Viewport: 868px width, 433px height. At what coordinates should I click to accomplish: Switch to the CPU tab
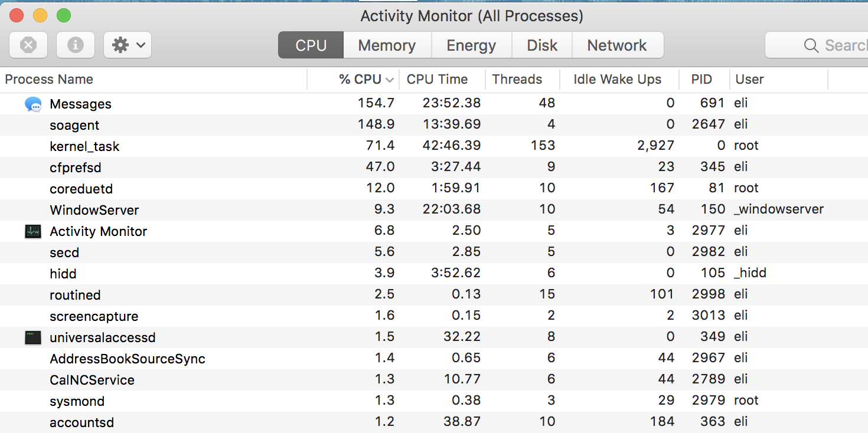coord(311,45)
